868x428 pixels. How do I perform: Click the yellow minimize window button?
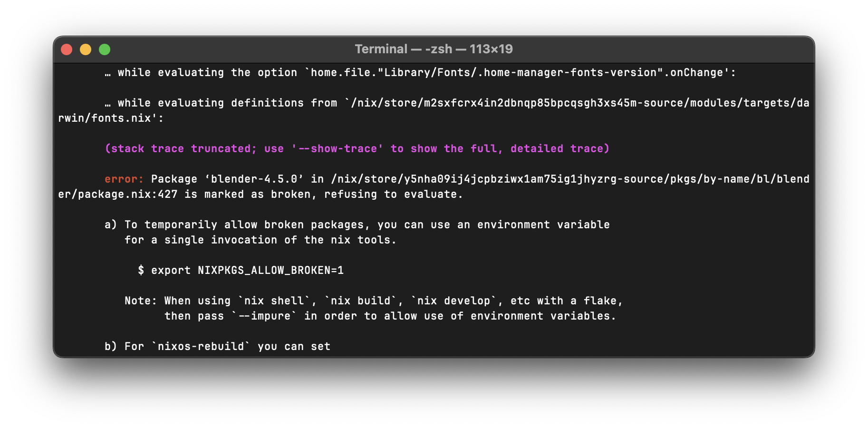[86, 49]
